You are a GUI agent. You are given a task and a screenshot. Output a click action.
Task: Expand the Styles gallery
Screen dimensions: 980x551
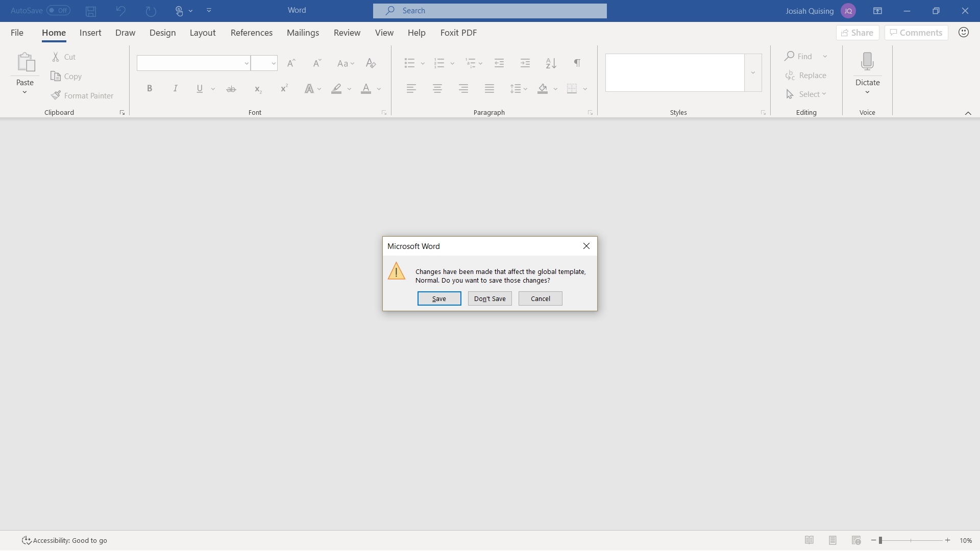point(753,72)
